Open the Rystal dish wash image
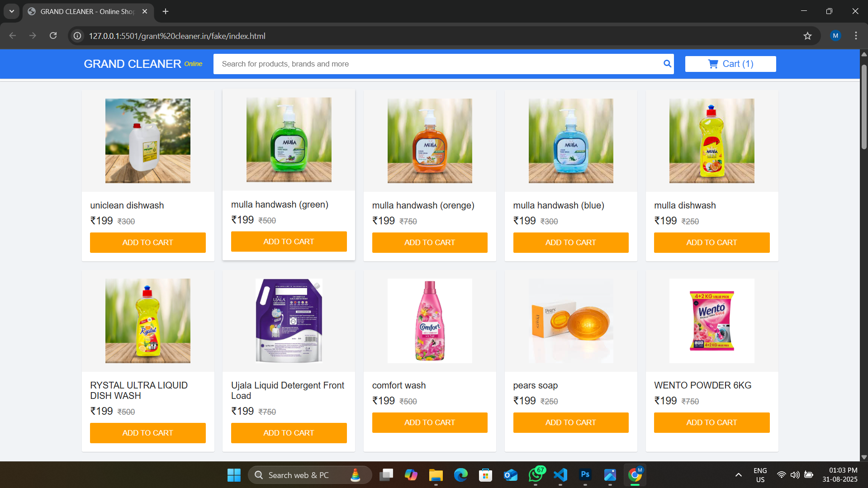868x488 pixels. point(148,321)
